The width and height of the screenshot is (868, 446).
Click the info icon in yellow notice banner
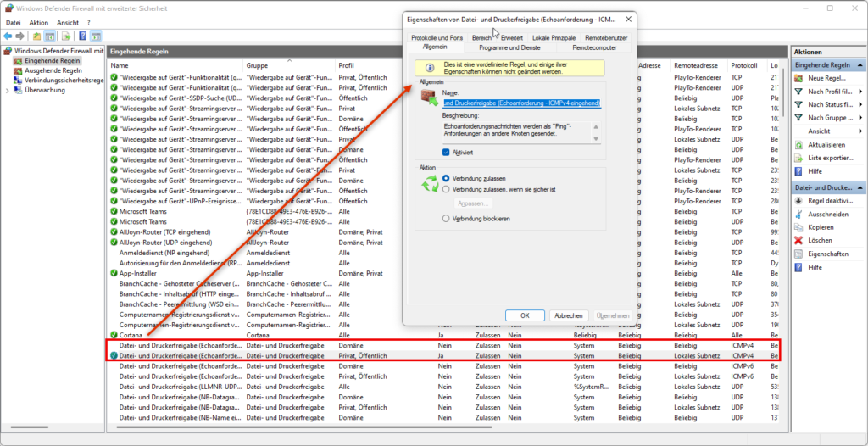click(429, 68)
